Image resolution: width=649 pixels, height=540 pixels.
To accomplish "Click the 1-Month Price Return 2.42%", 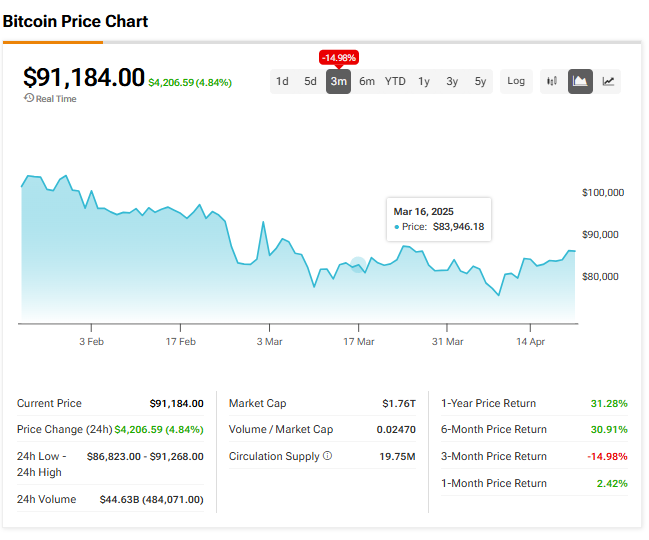I will [612, 483].
